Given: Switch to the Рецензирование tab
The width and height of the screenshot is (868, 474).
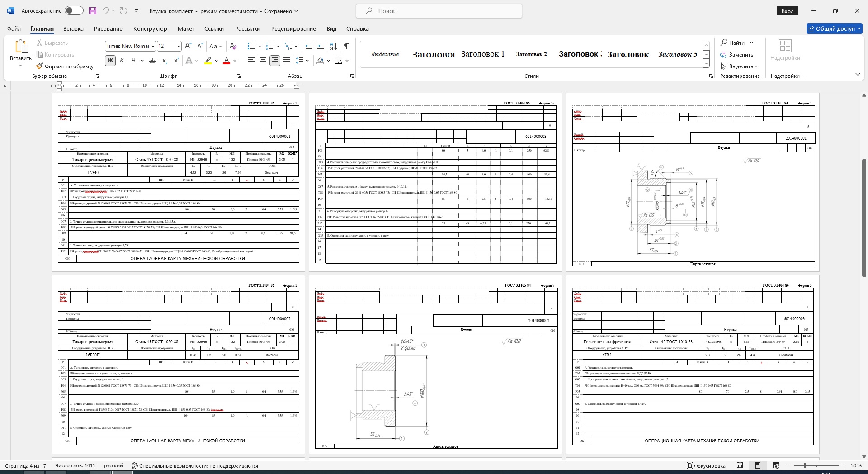Looking at the screenshot, I should (x=293, y=28).
